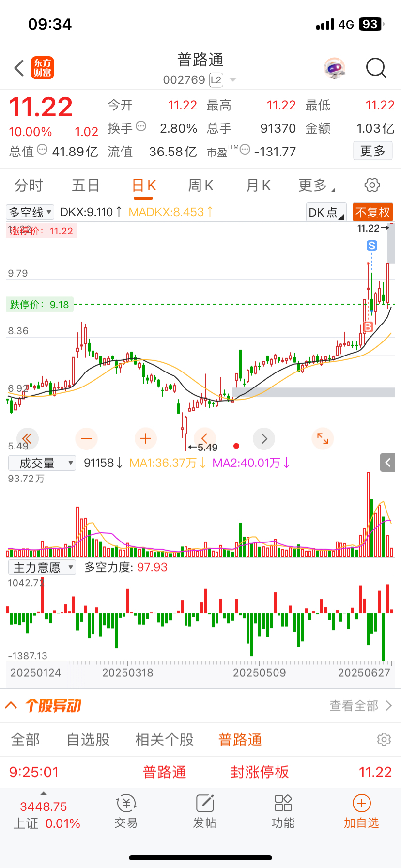Viewport: 401px width, 868px height.
Task: Open 功能 functions icon
Action: (283, 812)
